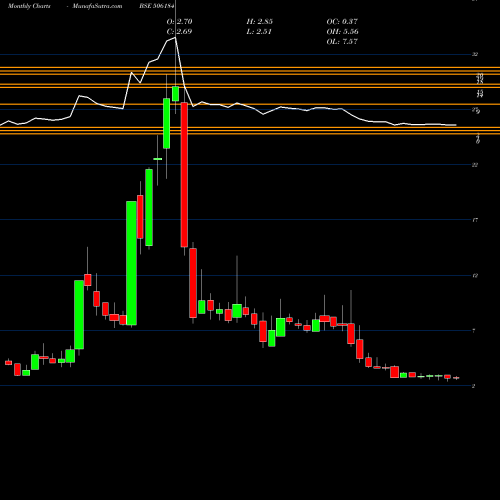Click the "BSE 506184" symbol label
This screenshot has width=500, height=500.
pyautogui.click(x=157, y=6)
